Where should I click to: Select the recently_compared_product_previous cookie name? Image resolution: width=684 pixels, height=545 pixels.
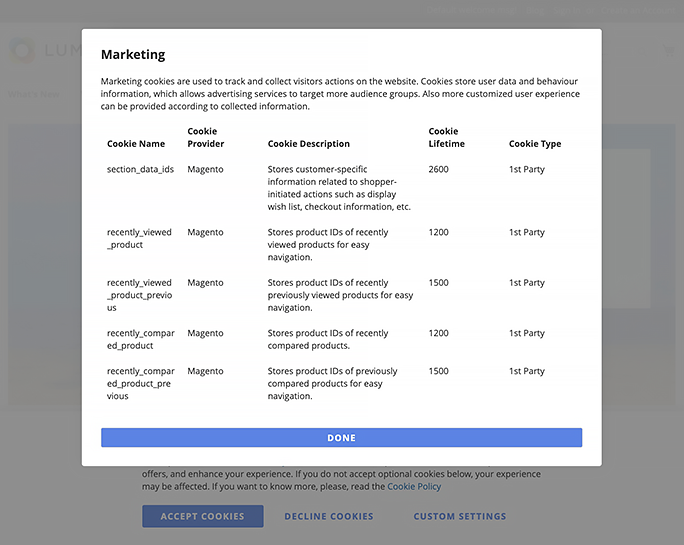(139, 383)
